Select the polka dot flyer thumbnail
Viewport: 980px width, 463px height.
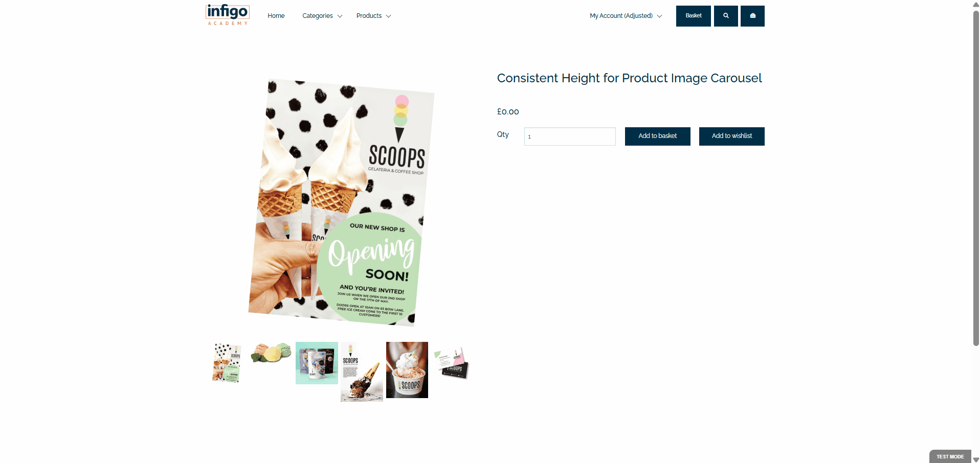[x=227, y=363]
